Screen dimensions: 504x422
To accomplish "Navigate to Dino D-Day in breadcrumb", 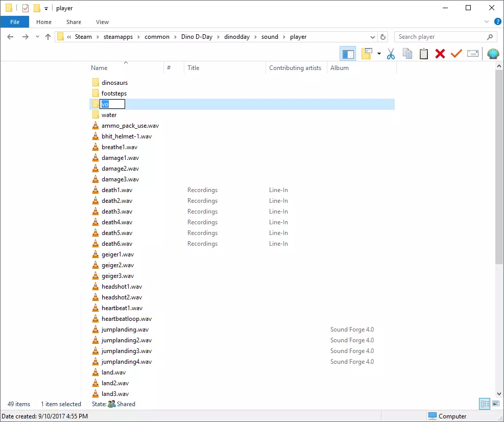I will pos(197,37).
